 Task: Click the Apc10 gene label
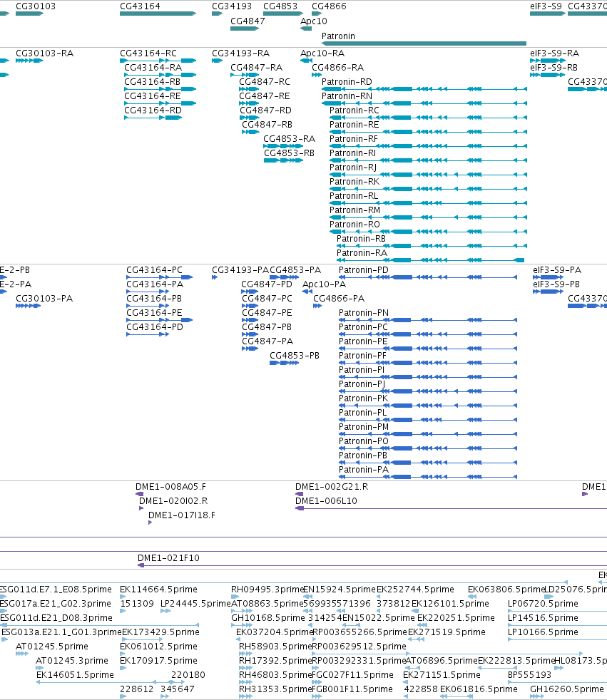(x=314, y=21)
